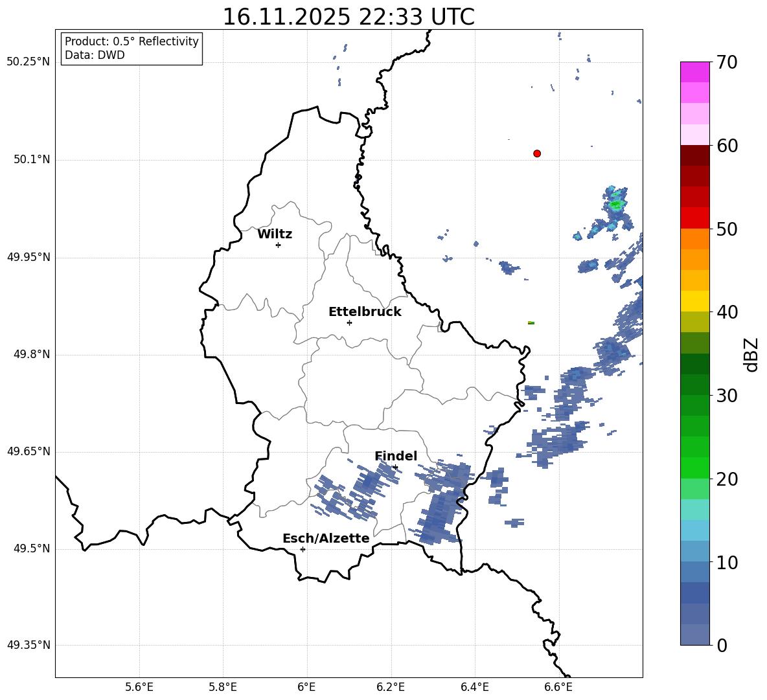
Task: Click the Findel city label
Action: [x=396, y=456]
